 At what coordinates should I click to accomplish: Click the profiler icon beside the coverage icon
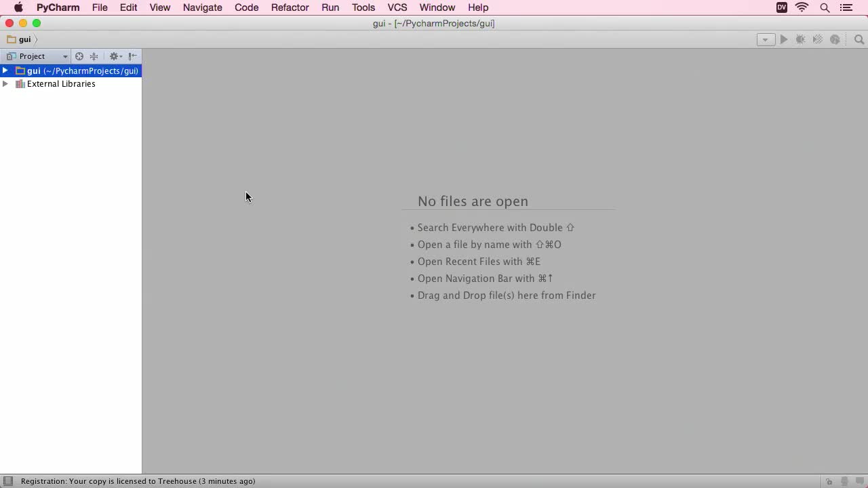pyautogui.click(x=835, y=39)
